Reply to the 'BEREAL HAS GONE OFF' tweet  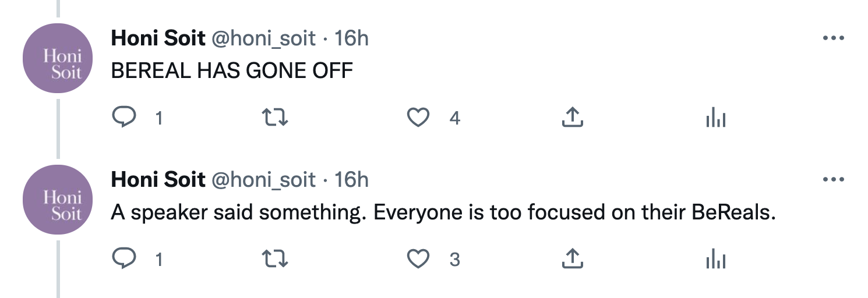point(124,118)
